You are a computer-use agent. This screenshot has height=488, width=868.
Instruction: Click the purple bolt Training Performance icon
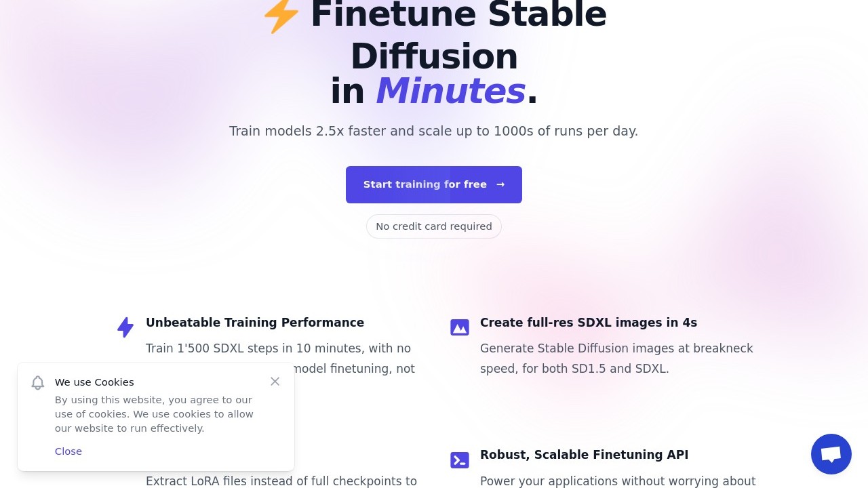[125, 327]
